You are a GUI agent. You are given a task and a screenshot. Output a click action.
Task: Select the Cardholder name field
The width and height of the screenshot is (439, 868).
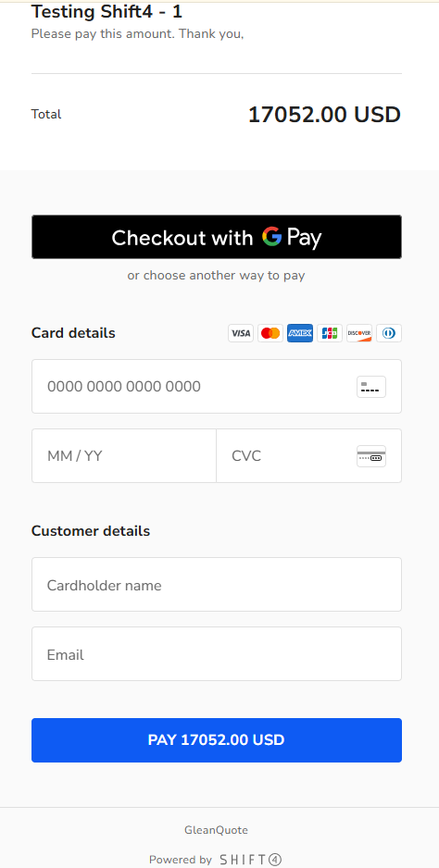click(217, 585)
